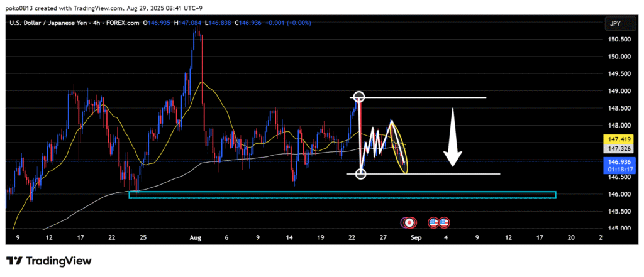
Task: Click the yellow 147.419 price label
Action: pos(616,138)
